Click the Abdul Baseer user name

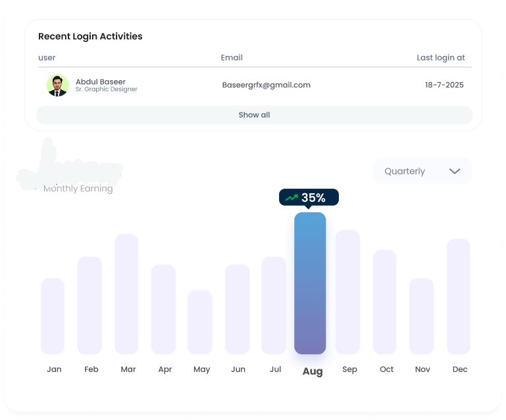101,82
